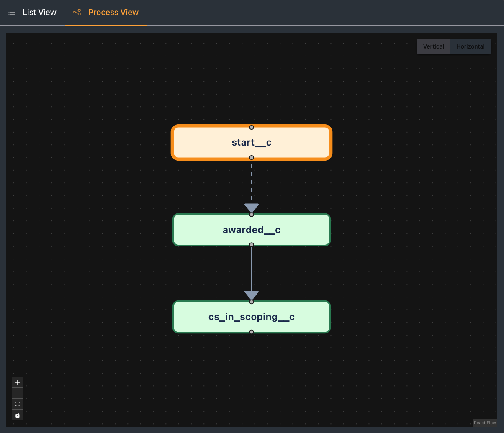Zoom out with the minus button

[18, 393]
